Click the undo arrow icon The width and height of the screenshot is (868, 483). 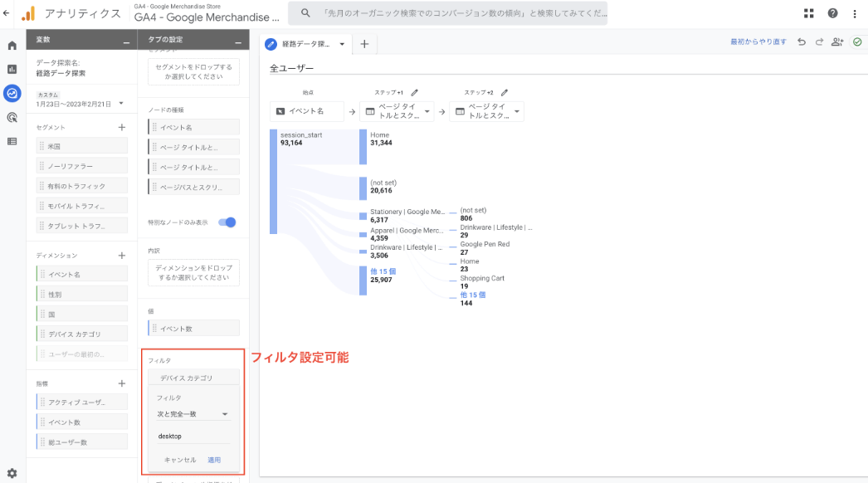pyautogui.click(x=802, y=41)
